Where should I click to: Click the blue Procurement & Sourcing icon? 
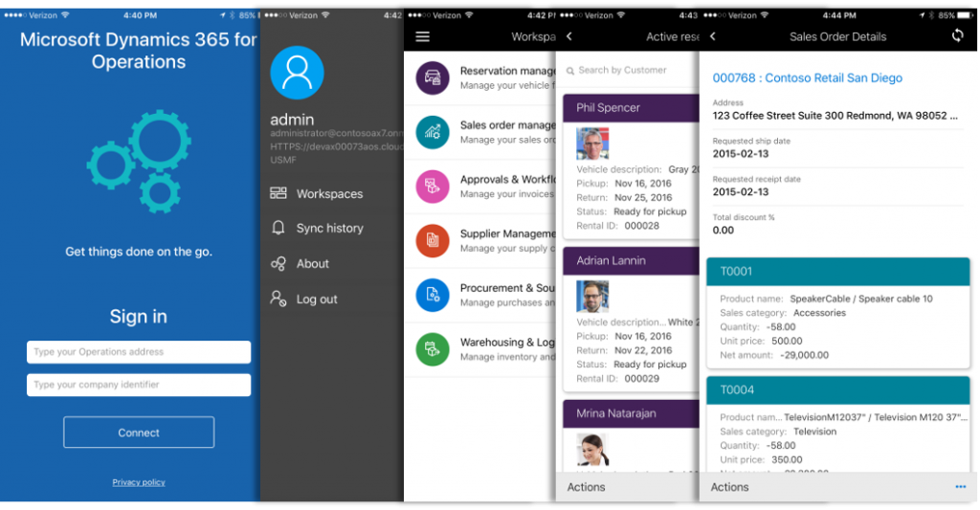tap(433, 295)
